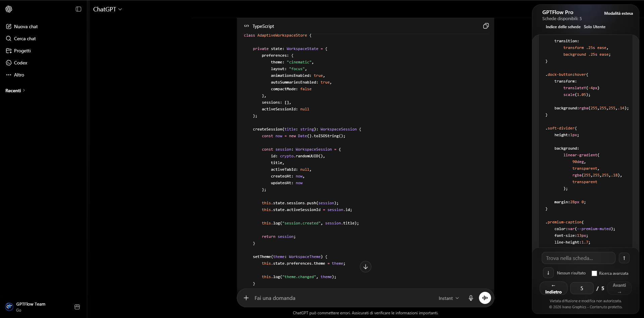Image resolution: width=644 pixels, height=318 pixels.
Task: Toggle the Solo Utente filter
Action: (595, 27)
